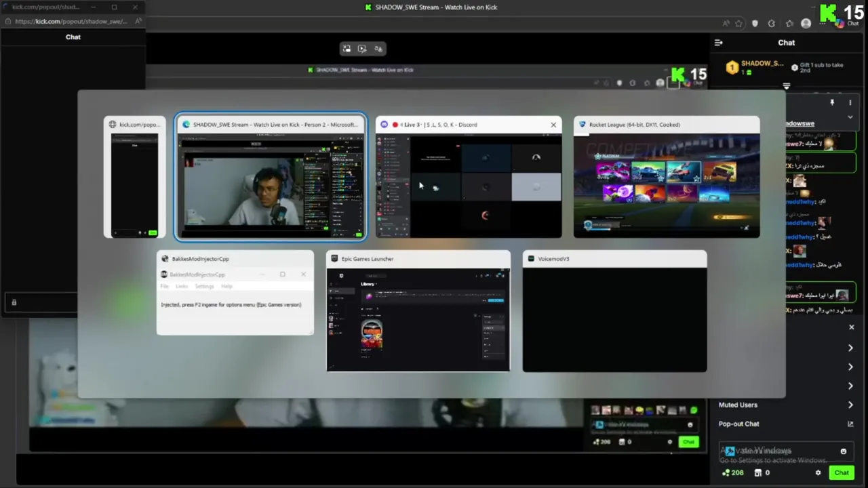
Task: Click the green Chat send button
Action: (842, 473)
